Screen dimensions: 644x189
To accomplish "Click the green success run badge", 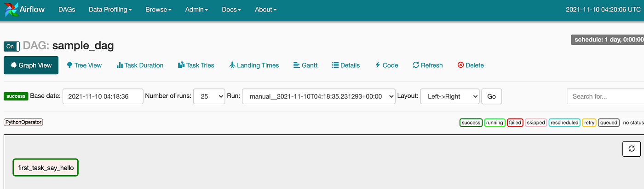I will tap(16, 96).
